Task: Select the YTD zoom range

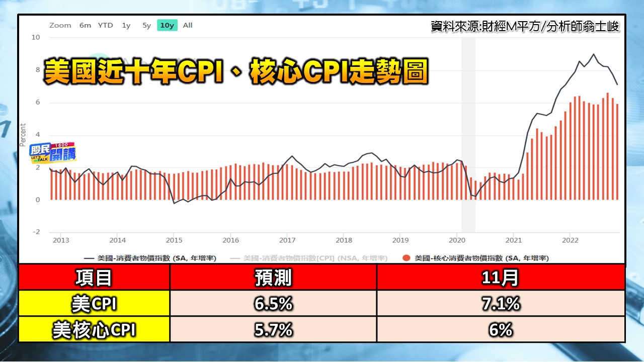Action: pyautogui.click(x=106, y=25)
